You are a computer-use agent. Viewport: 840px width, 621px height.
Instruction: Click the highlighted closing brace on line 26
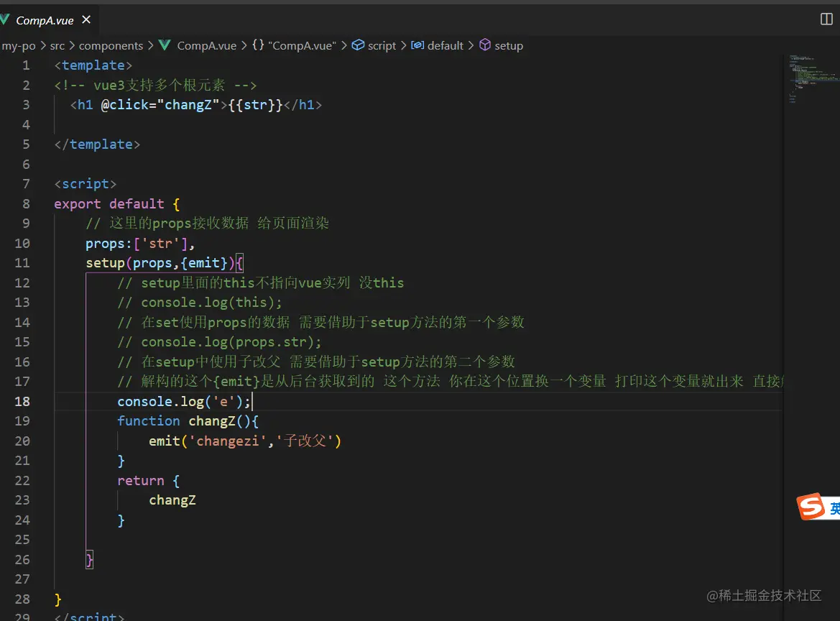90,560
